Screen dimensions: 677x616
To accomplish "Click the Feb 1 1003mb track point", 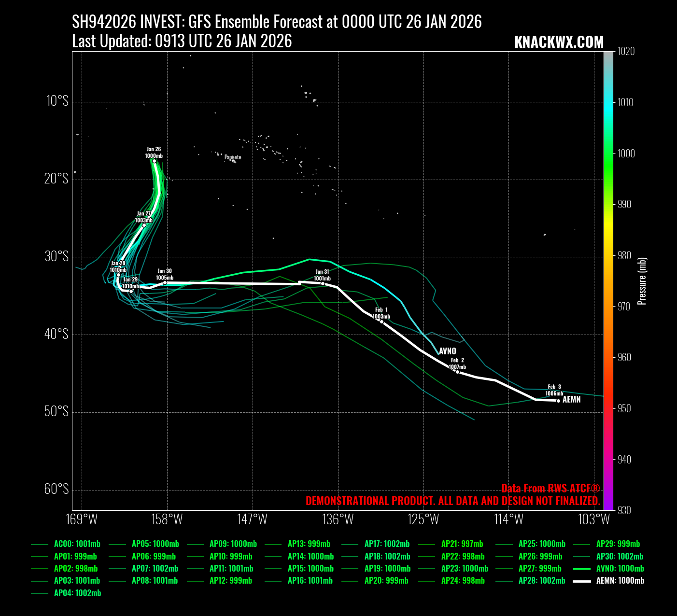I will (x=381, y=322).
